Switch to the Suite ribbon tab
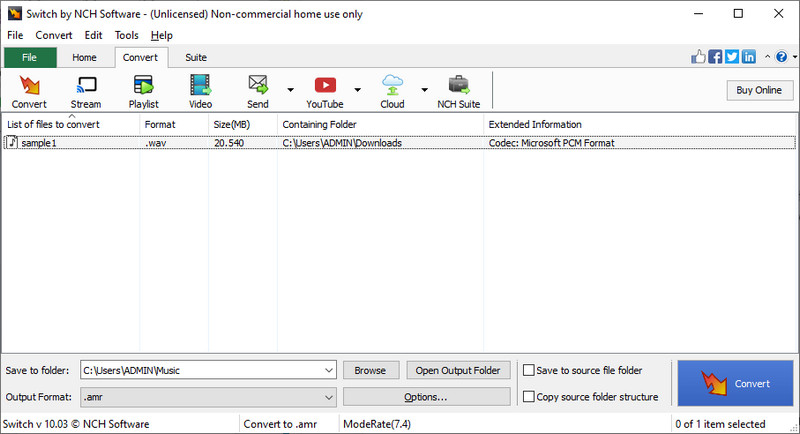 tap(196, 58)
